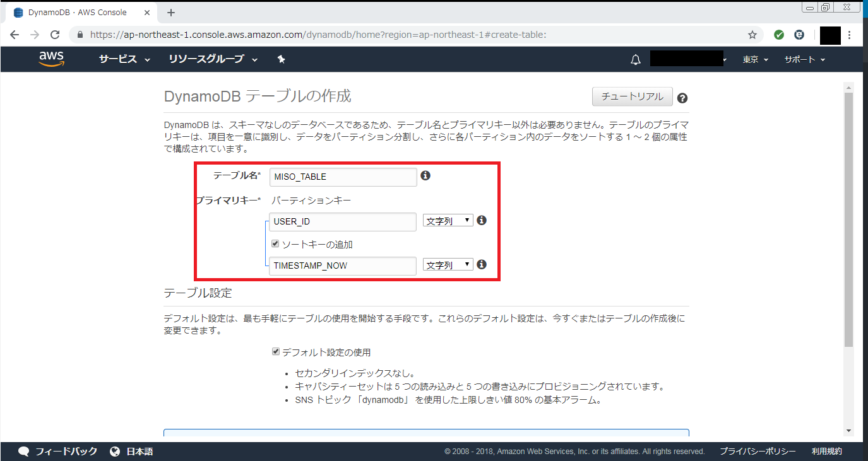Image resolution: width=868 pixels, height=461 pixels.
Task: Click the AWS logo home icon
Action: click(x=51, y=59)
